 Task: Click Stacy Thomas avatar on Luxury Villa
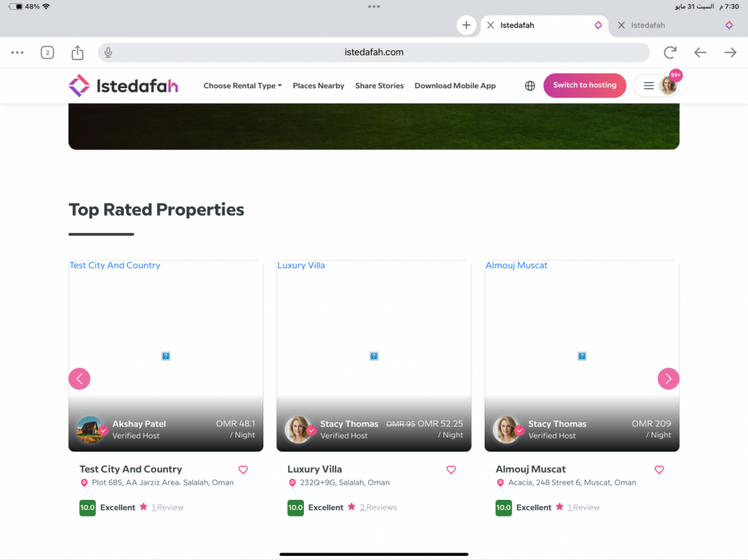[x=298, y=429]
